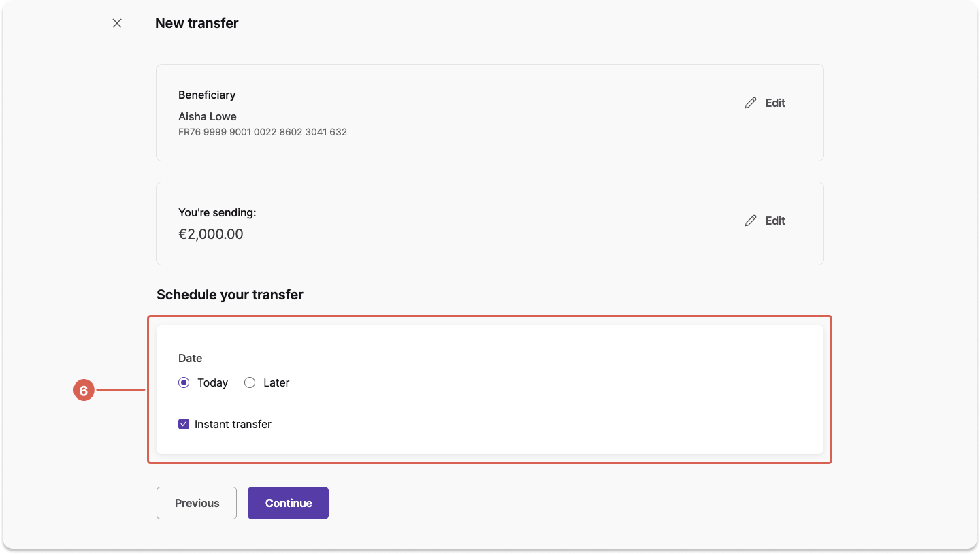Proceed with the Continue button

pos(288,503)
